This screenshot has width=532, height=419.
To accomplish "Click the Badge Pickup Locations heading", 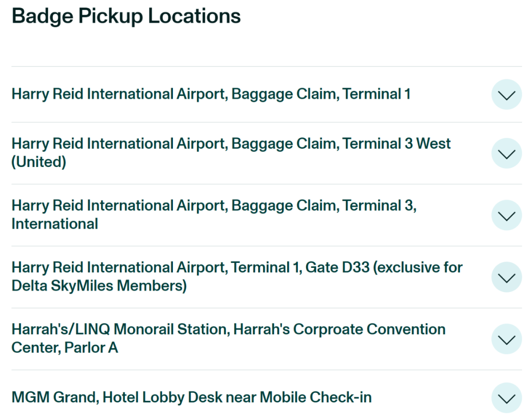I will click(126, 16).
